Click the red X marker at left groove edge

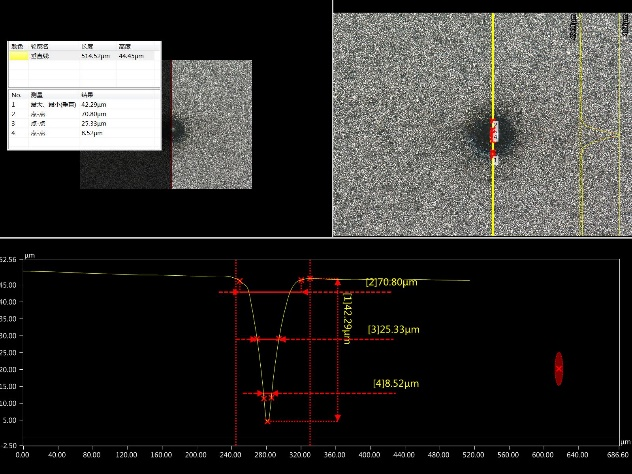coord(240,281)
